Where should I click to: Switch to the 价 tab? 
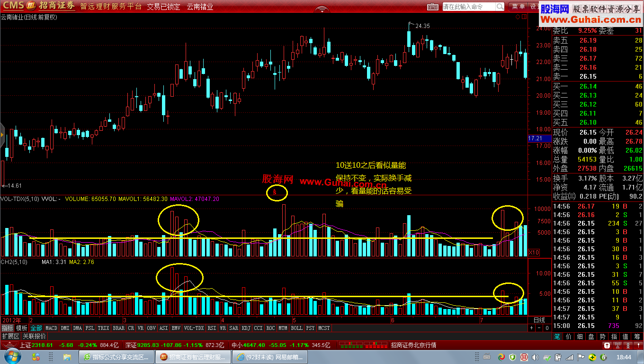[569, 337]
